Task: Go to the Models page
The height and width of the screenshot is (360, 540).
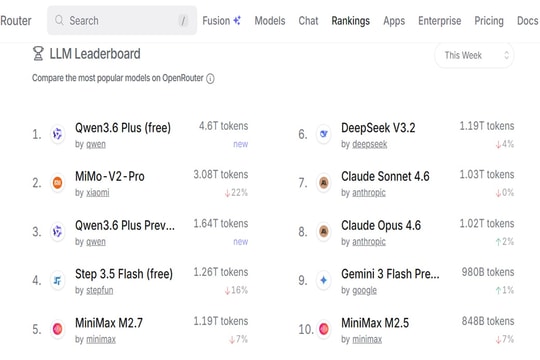Action: [270, 21]
